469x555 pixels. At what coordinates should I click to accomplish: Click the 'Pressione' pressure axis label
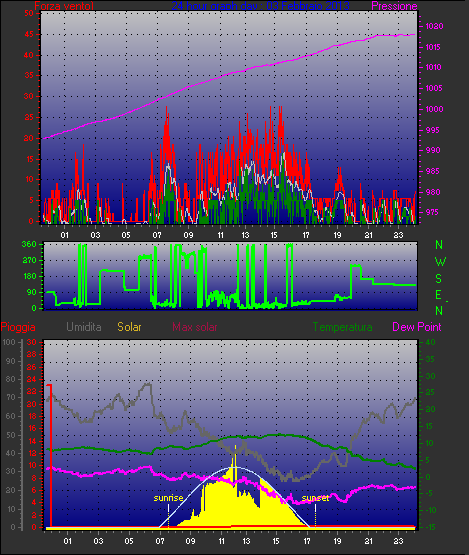click(x=394, y=6)
